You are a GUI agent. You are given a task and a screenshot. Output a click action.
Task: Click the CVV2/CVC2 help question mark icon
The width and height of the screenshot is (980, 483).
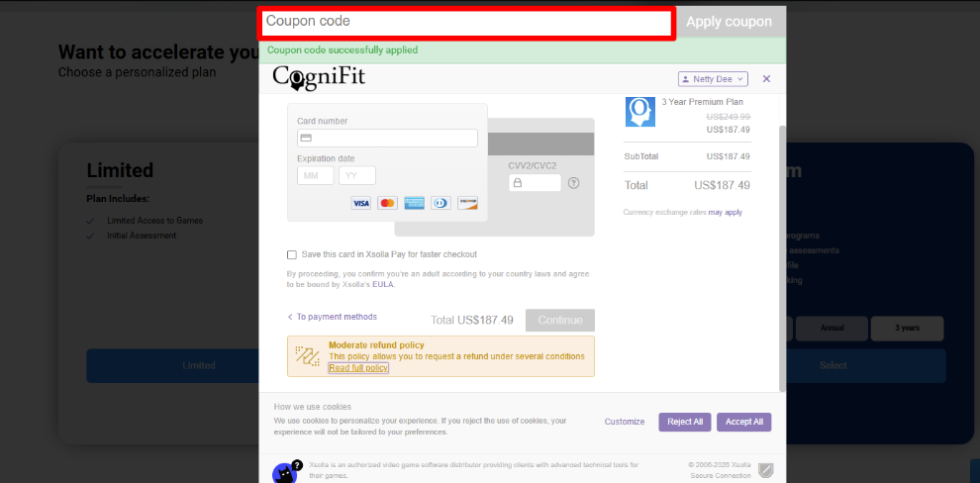(x=574, y=183)
